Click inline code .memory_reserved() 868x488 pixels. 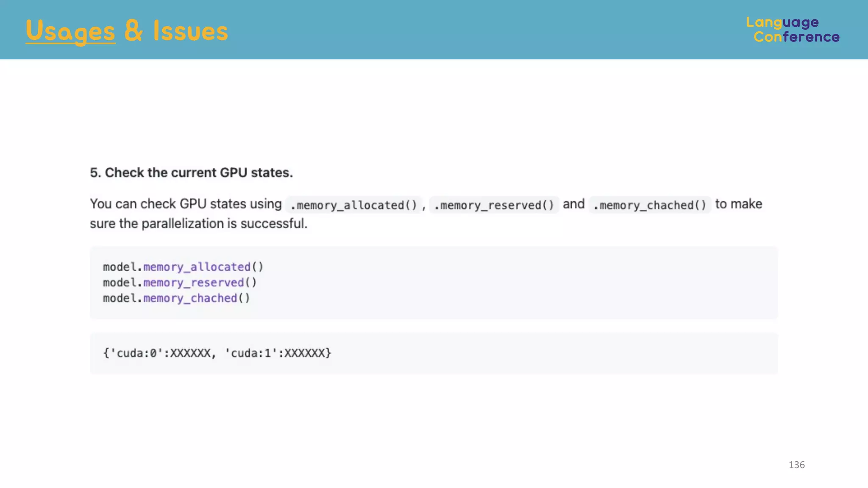click(x=494, y=205)
